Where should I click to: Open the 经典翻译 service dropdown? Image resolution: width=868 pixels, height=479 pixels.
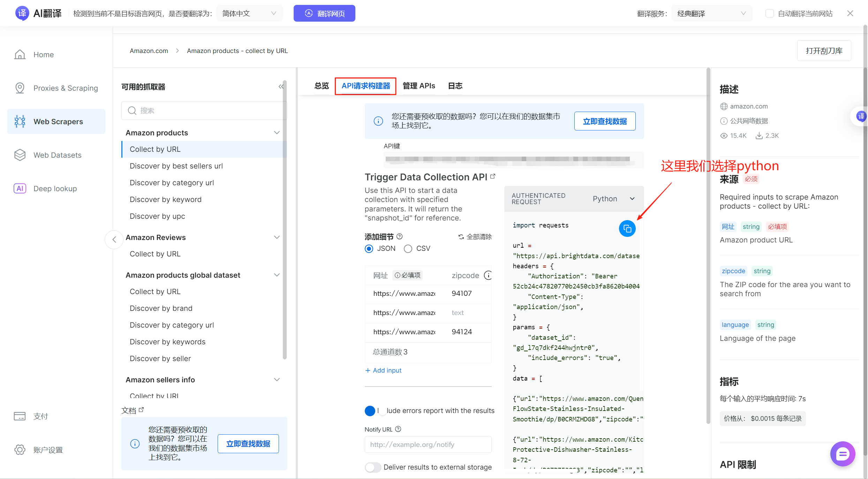click(x=712, y=13)
